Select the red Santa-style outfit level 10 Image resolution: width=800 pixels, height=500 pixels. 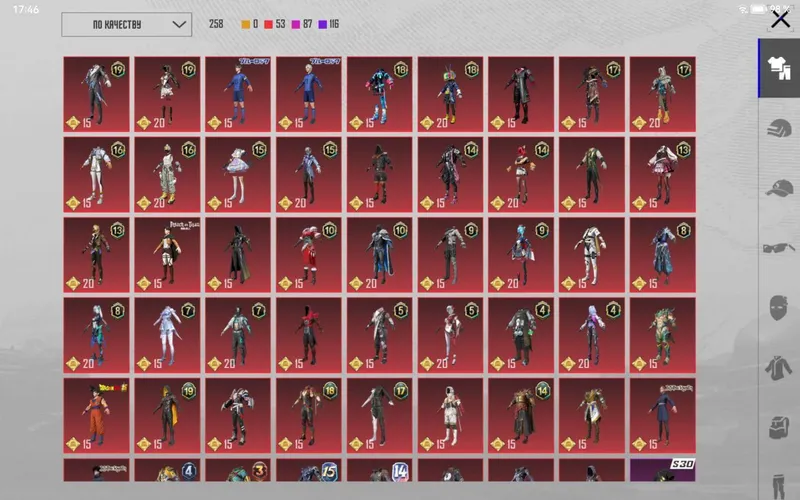tap(309, 255)
